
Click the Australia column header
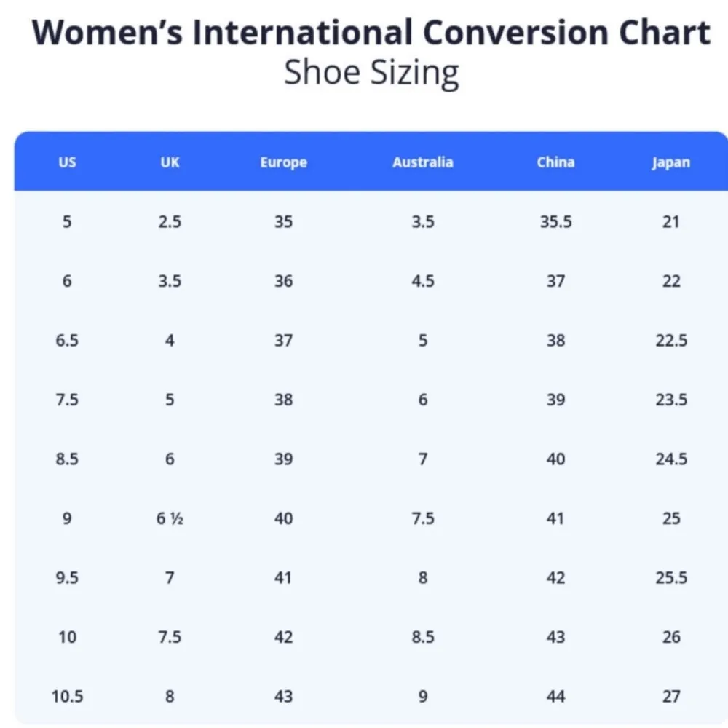pyautogui.click(x=422, y=162)
